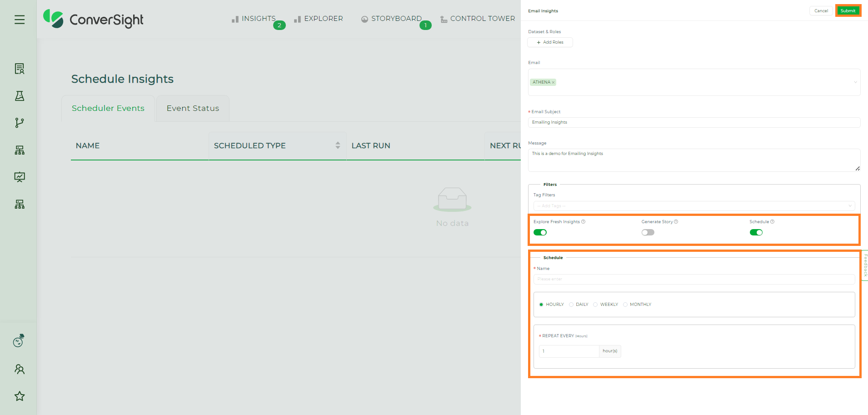868x415 pixels.
Task: Click the Repeat Every hours input
Action: click(x=569, y=351)
